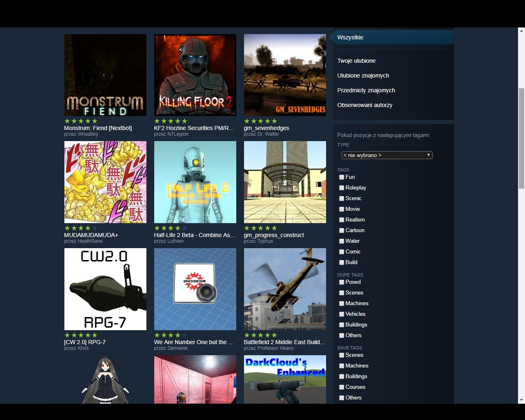Open the Half-Life 2 Combine Assassin thumbnail

tap(195, 182)
